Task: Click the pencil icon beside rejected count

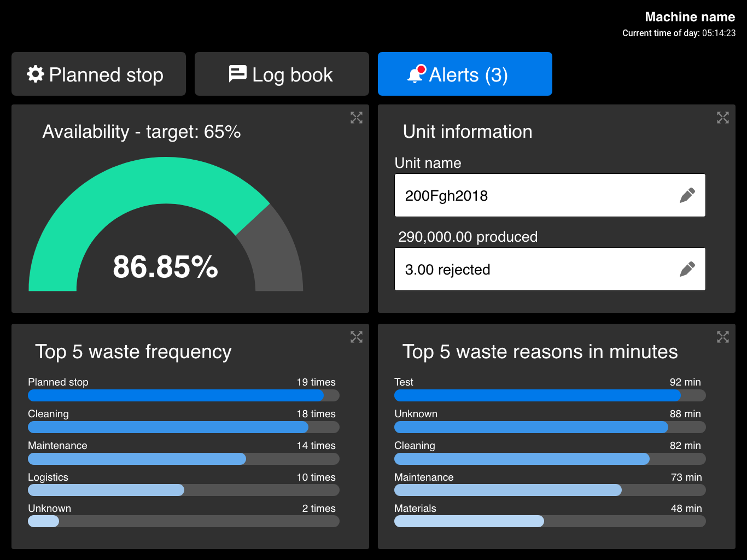Action: [687, 269]
